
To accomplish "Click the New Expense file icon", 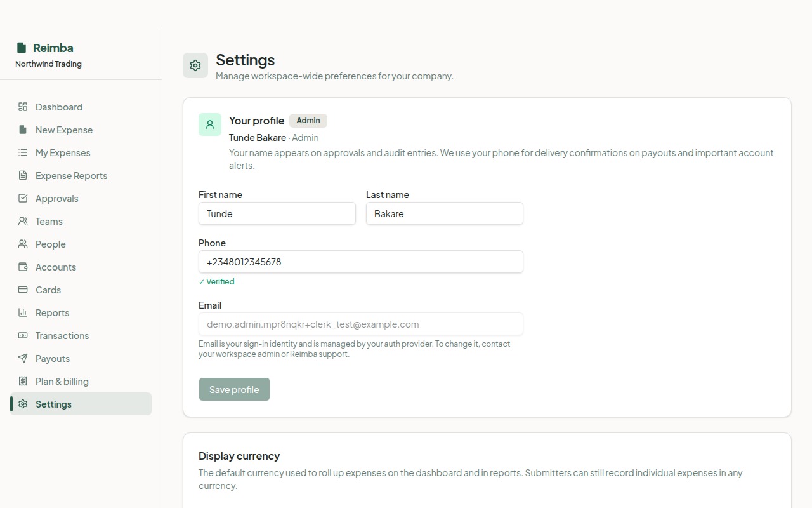I will pyautogui.click(x=23, y=130).
